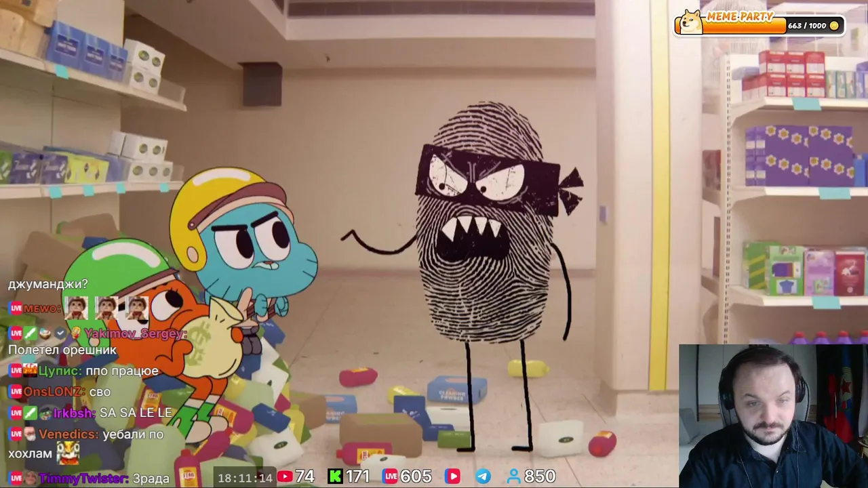Viewport: 868px width, 488px height.
Task: Click the Kick count '171'
Action: tap(357, 477)
